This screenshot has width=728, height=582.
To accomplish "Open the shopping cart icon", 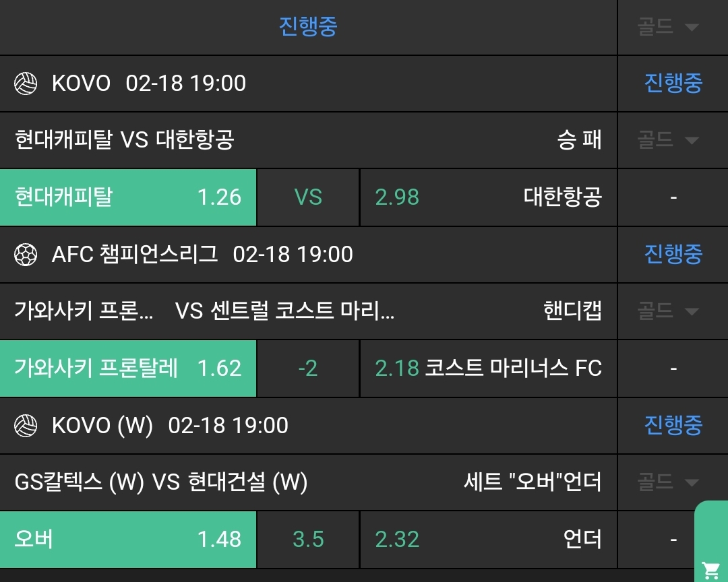I will [x=710, y=570].
